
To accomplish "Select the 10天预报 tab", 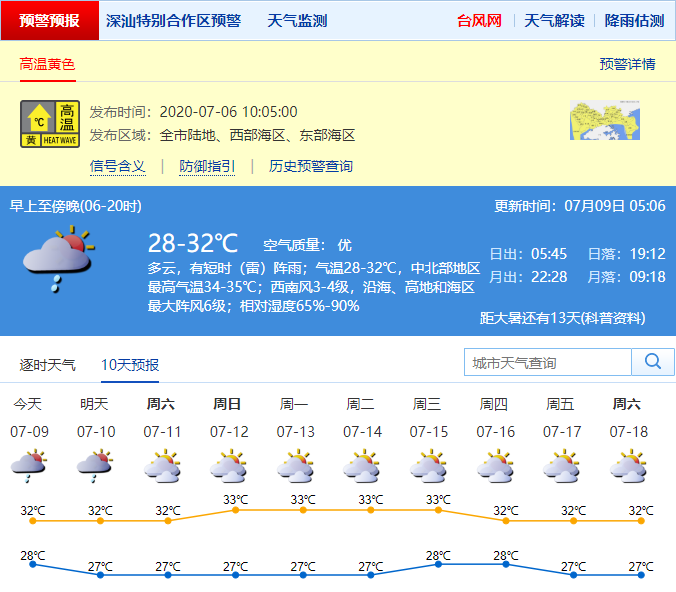I will (130, 365).
